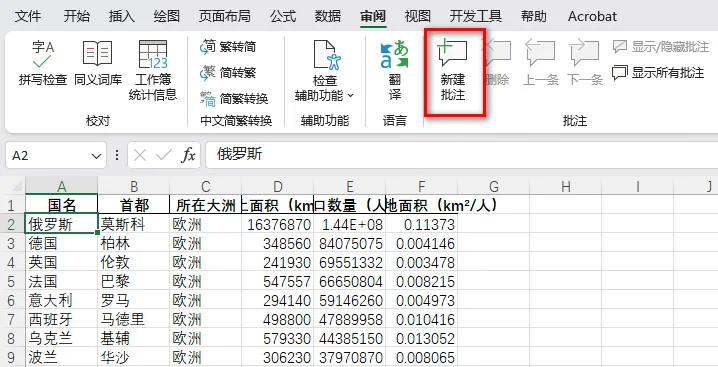718x367 pixels.
Task: Confirm entry with checkmark icon
Action: pyautogui.click(x=163, y=156)
